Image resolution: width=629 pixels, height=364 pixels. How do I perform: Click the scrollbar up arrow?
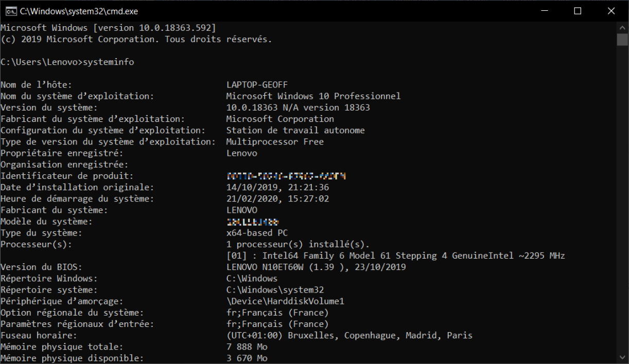(622, 27)
